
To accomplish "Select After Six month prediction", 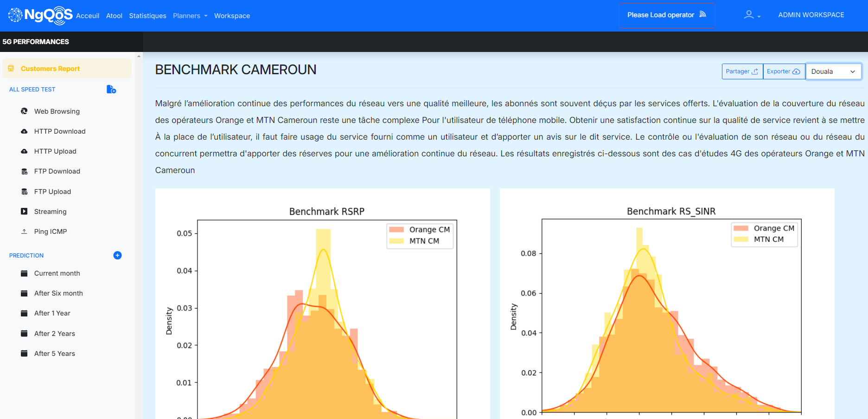I will click(58, 293).
